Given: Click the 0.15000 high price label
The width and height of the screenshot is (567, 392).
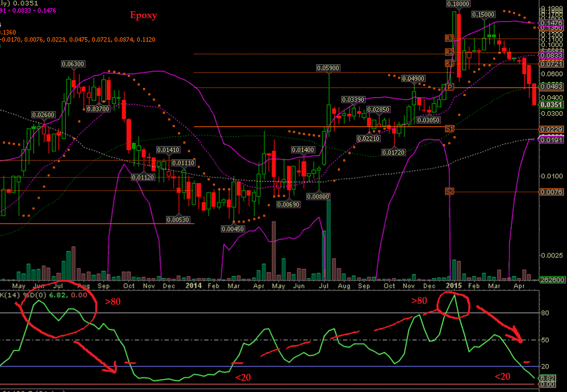Looking at the screenshot, I should point(483,15).
